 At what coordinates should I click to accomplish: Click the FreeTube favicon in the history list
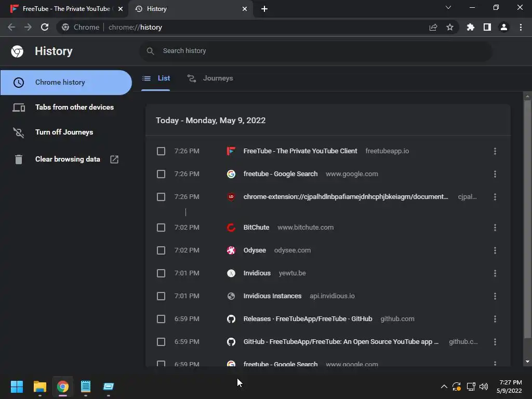point(231,151)
